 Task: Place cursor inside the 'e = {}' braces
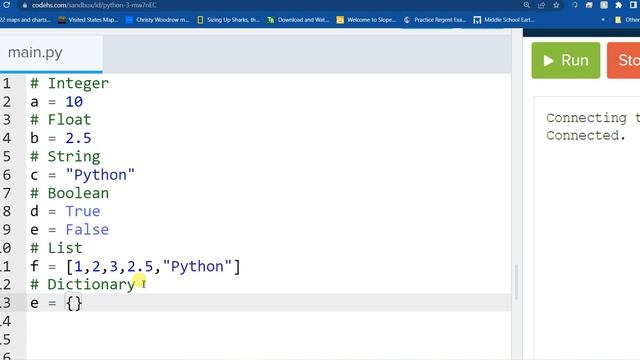coord(74,303)
